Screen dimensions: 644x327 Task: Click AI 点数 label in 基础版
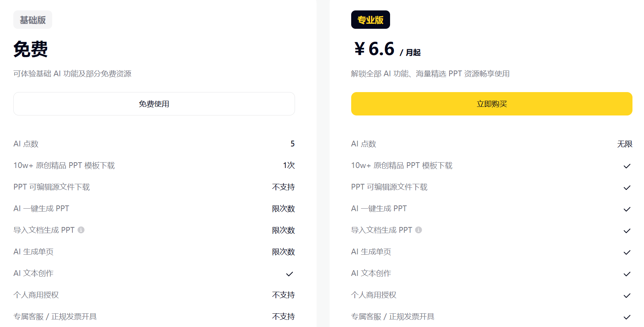point(26,144)
